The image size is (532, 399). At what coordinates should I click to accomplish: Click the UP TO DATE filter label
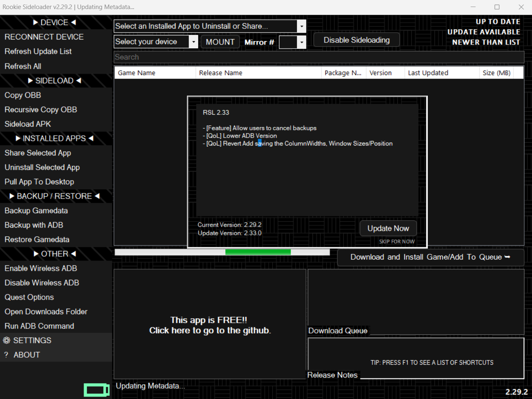pos(498,22)
